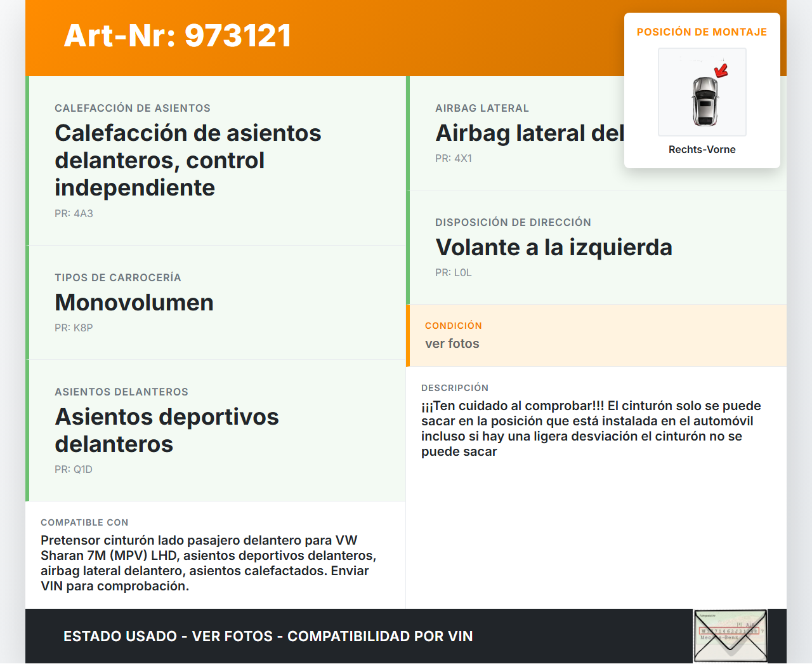Click the PR: 4A3 code
The image size is (812, 664).
(74, 213)
